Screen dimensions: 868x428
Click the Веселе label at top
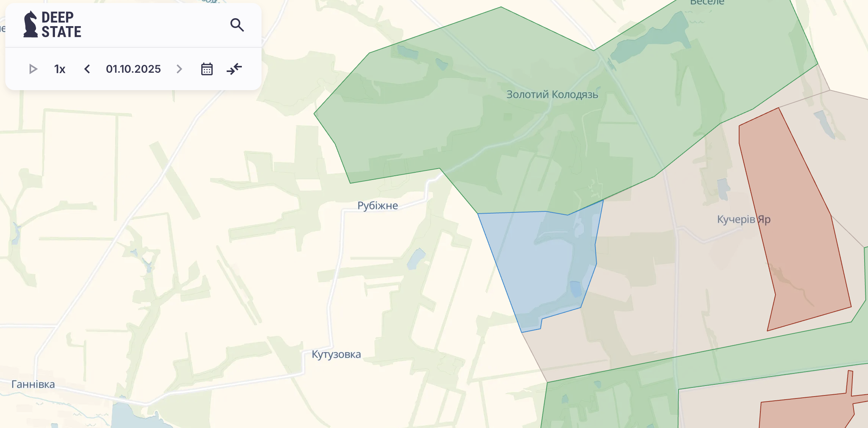pyautogui.click(x=707, y=3)
